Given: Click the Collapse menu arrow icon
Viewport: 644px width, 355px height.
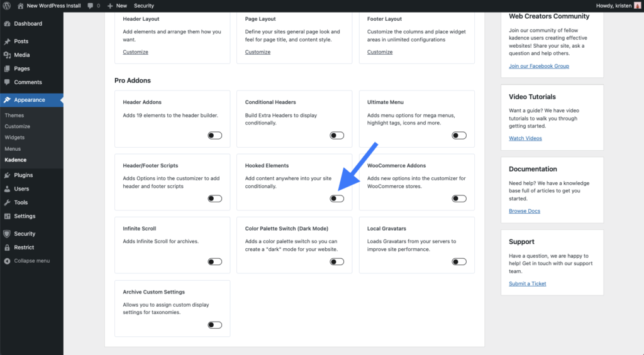Looking at the screenshot, I should (7, 261).
